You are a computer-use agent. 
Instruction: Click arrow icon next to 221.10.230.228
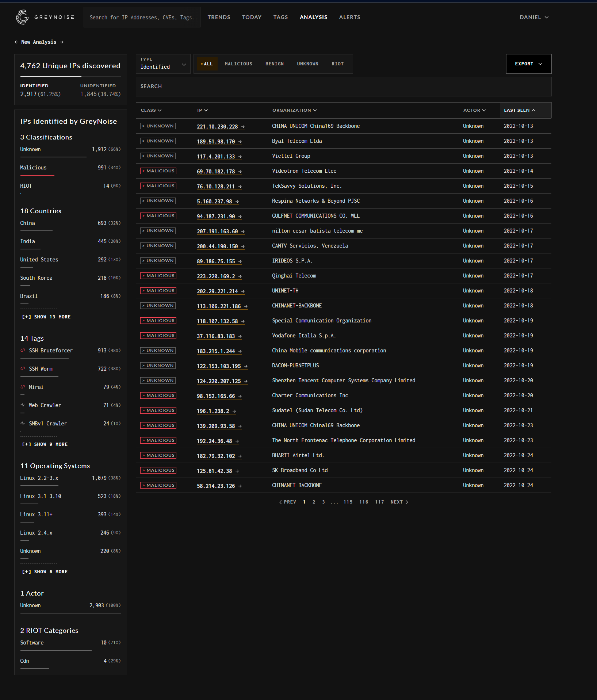pyautogui.click(x=243, y=127)
